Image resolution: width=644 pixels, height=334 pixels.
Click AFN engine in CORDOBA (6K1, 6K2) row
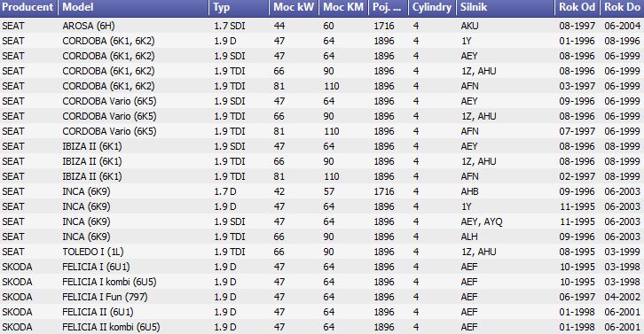(469, 86)
